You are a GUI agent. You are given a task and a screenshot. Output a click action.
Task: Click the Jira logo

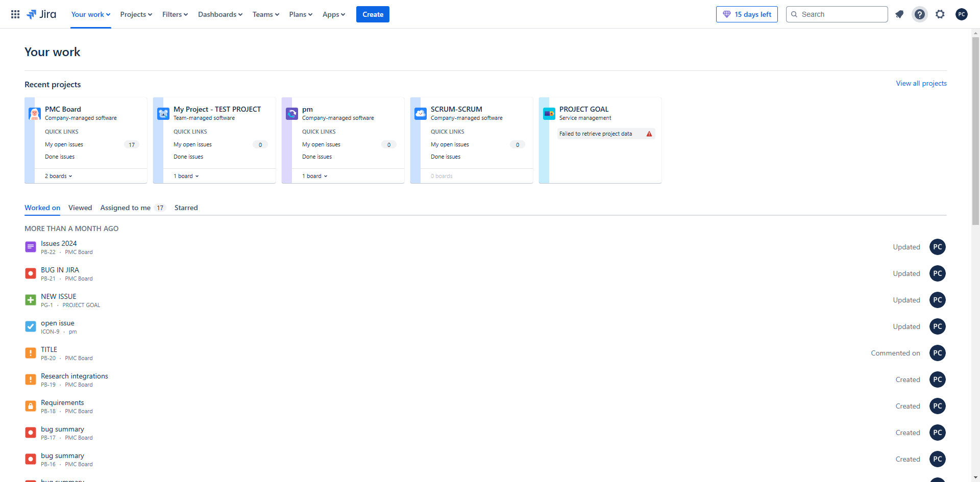[x=41, y=14]
